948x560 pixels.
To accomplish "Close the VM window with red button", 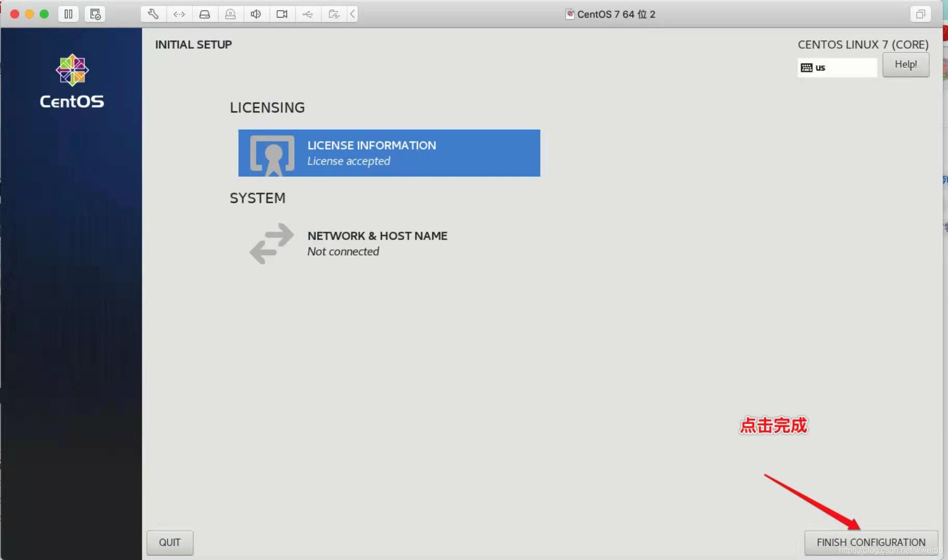I will pyautogui.click(x=15, y=14).
